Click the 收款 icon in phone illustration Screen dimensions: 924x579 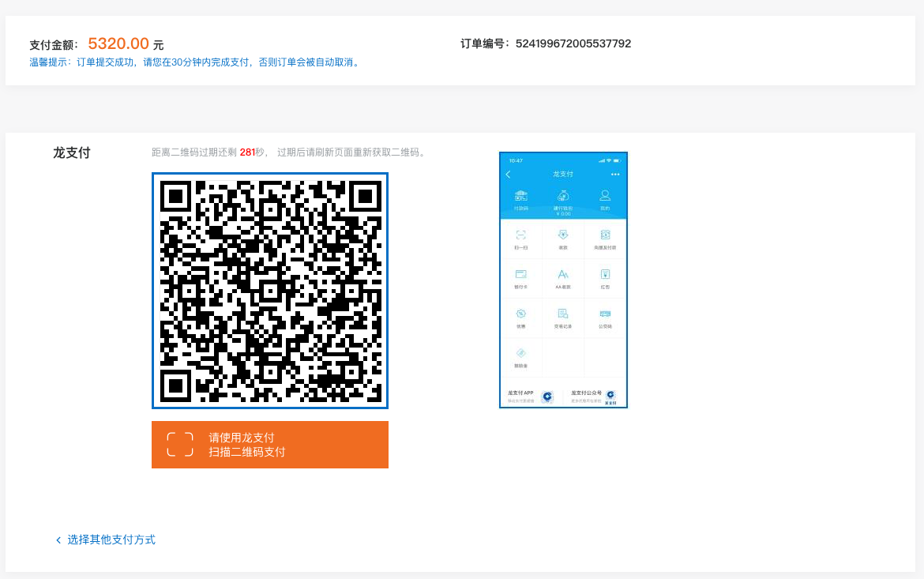pyautogui.click(x=563, y=235)
